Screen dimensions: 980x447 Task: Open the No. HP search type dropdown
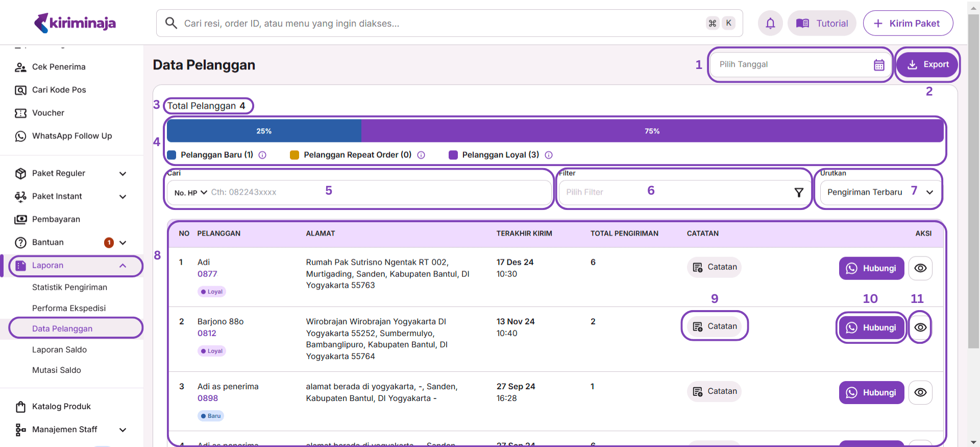[190, 193]
